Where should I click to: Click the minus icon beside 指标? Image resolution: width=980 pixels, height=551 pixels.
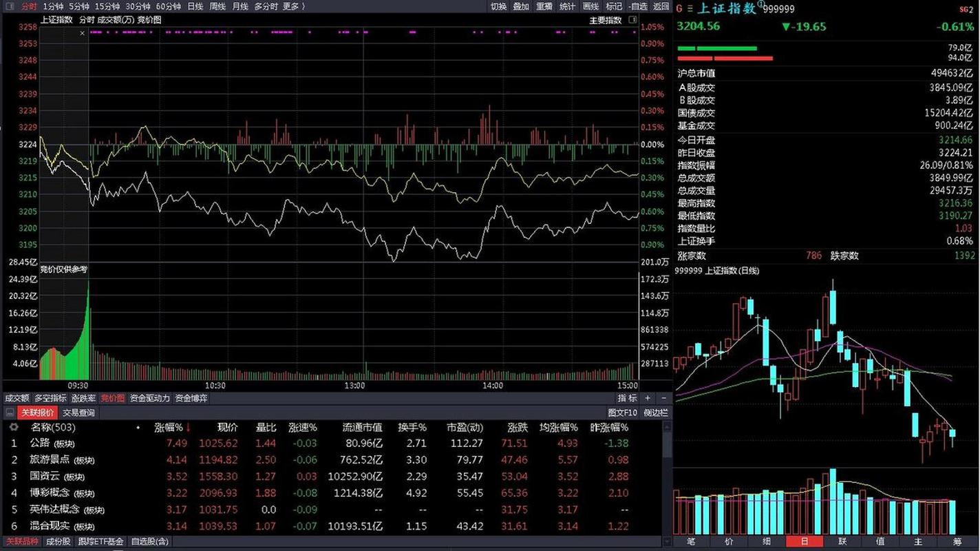pyautogui.click(x=663, y=398)
